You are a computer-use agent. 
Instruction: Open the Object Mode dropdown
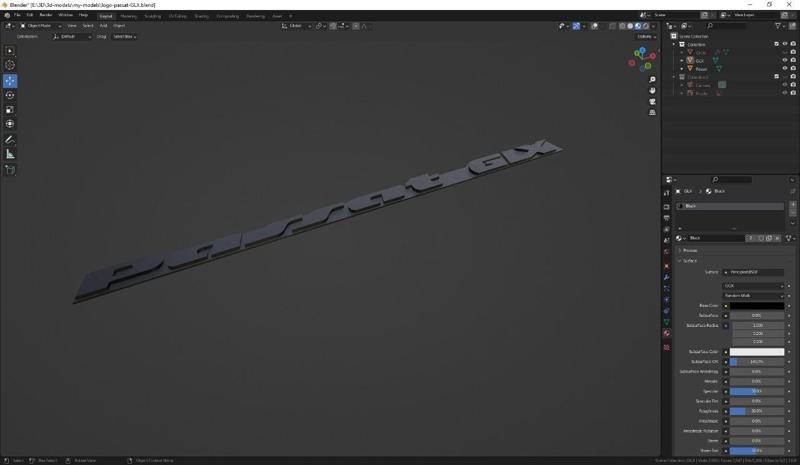tap(41, 26)
